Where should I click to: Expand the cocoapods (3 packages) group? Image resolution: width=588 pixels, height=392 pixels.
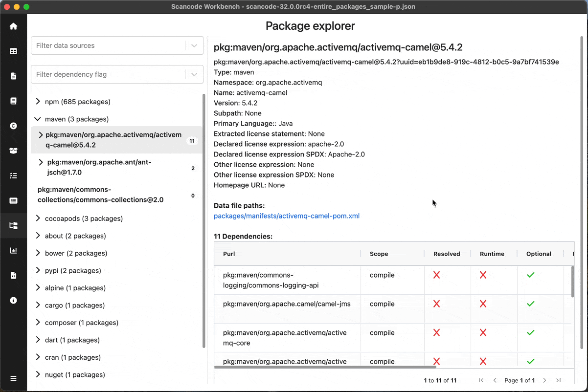38,218
